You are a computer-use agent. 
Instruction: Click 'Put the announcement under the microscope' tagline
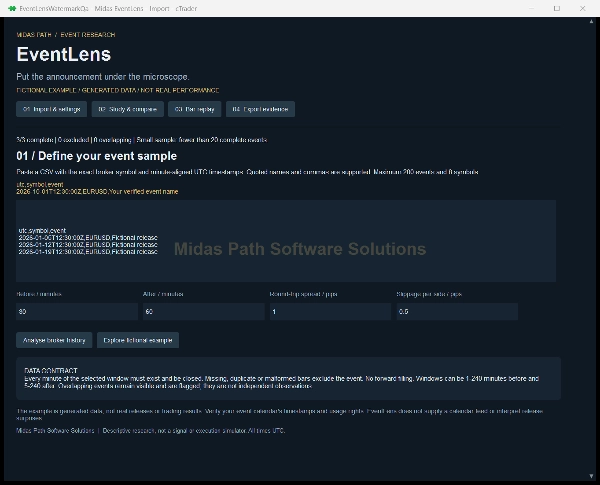103,77
